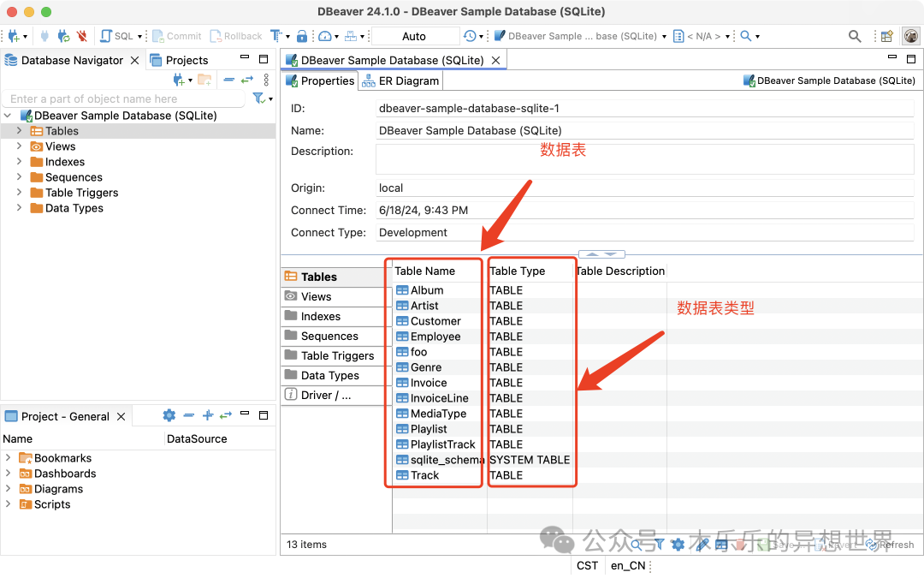Expand the Indexes node in navigator tree

(x=19, y=161)
